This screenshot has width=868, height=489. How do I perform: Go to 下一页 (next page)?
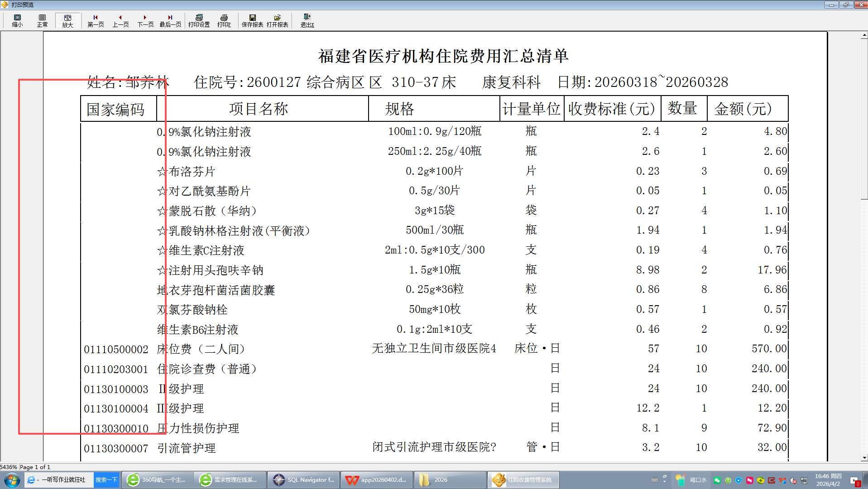(145, 21)
